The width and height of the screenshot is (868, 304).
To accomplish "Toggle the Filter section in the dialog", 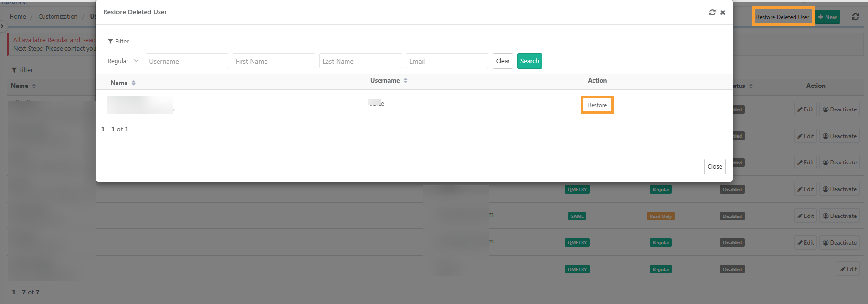I will coord(118,42).
